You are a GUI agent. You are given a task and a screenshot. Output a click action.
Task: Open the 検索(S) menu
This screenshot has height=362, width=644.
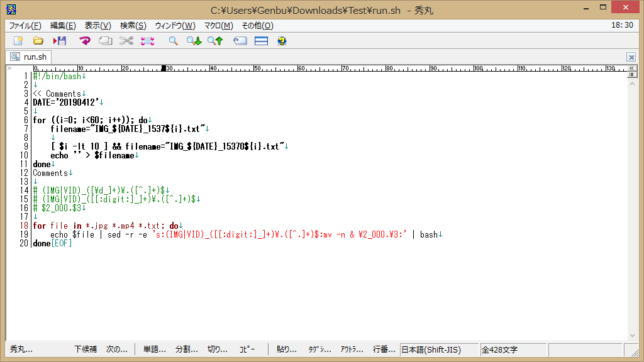click(x=133, y=26)
